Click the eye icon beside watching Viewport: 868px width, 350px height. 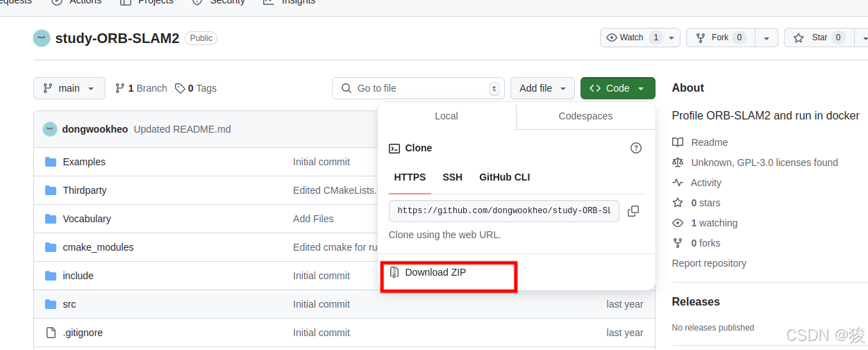(678, 223)
